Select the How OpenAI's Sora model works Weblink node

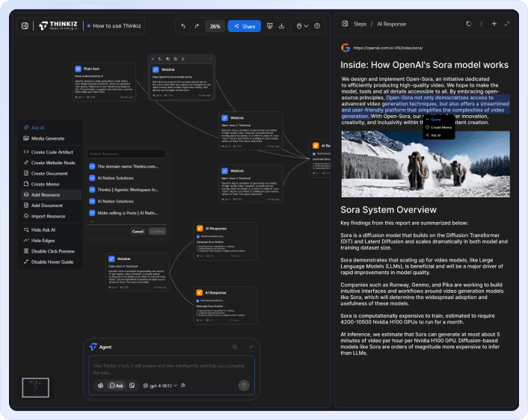click(181, 81)
